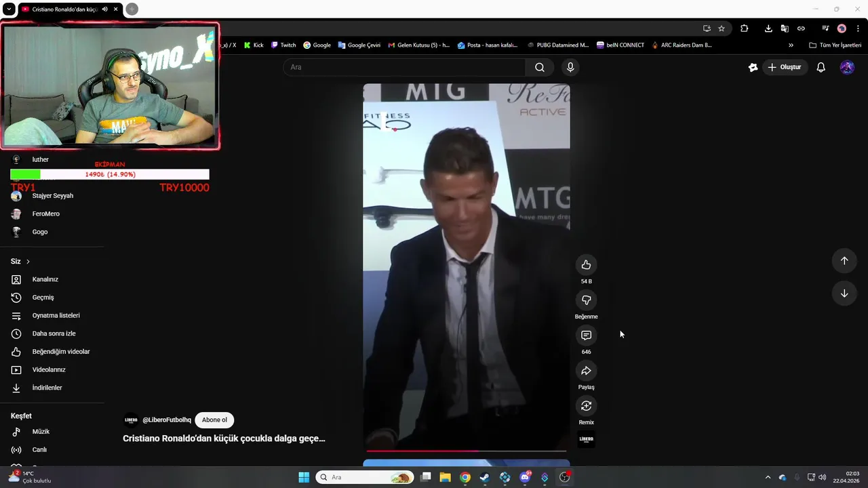Mute the tab audio speaker icon
The image size is (868, 488).
point(105,9)
